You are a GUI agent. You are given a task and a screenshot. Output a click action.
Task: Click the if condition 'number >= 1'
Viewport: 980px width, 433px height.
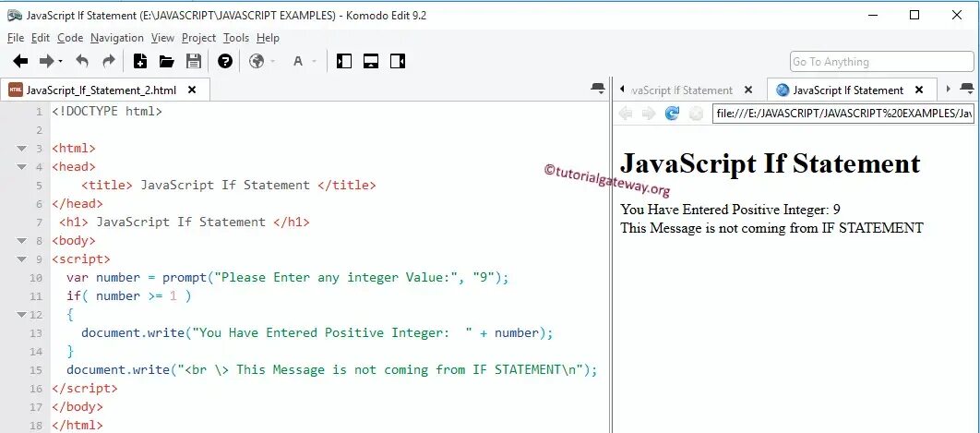pos(137,296)
